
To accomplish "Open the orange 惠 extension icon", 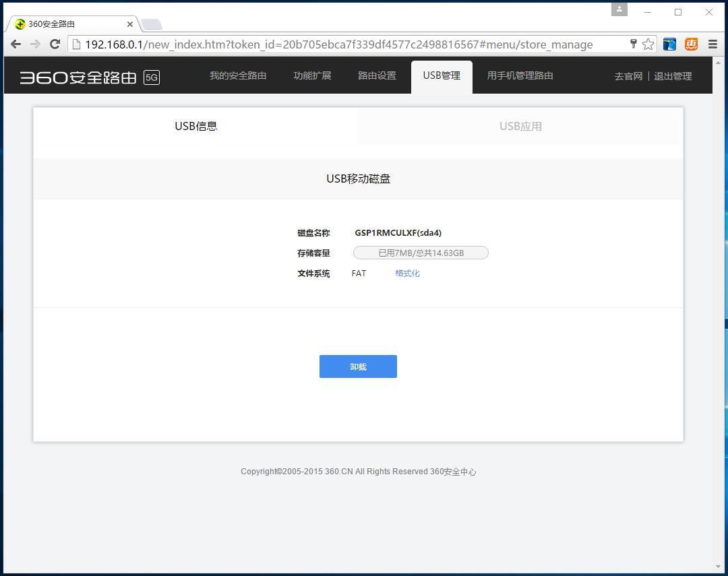I will pyautogui.click(x=691, y=44).
